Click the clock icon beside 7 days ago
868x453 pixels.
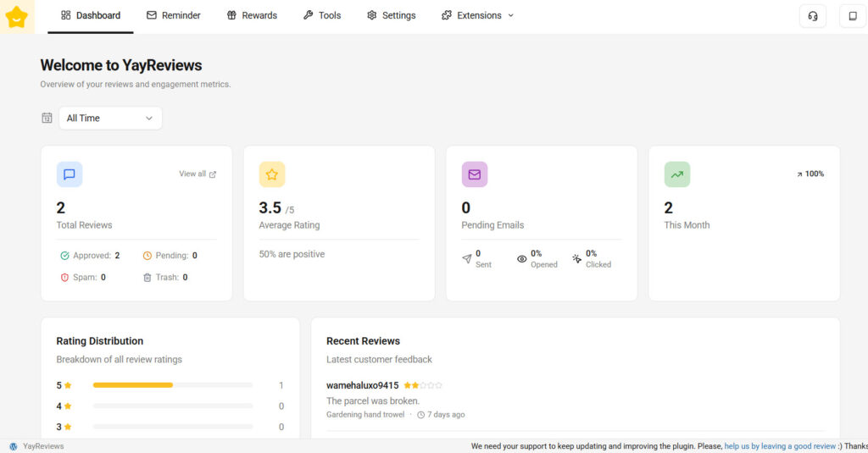420,415
